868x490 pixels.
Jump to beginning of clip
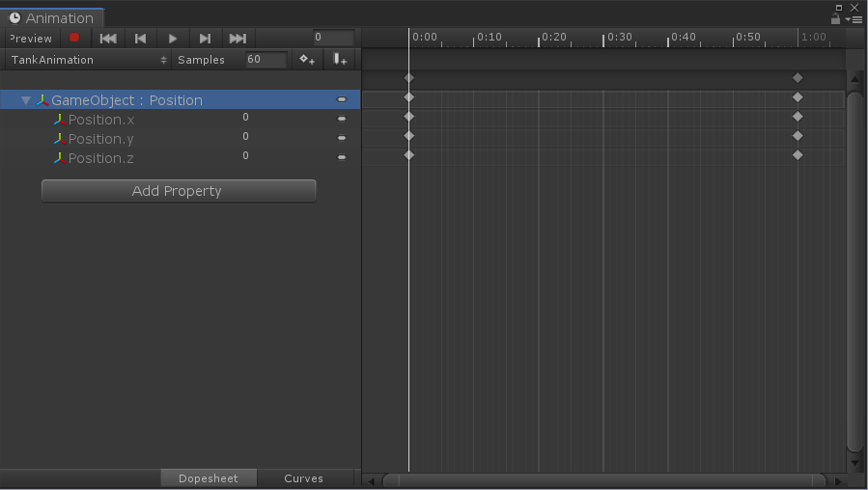point(108,39)
